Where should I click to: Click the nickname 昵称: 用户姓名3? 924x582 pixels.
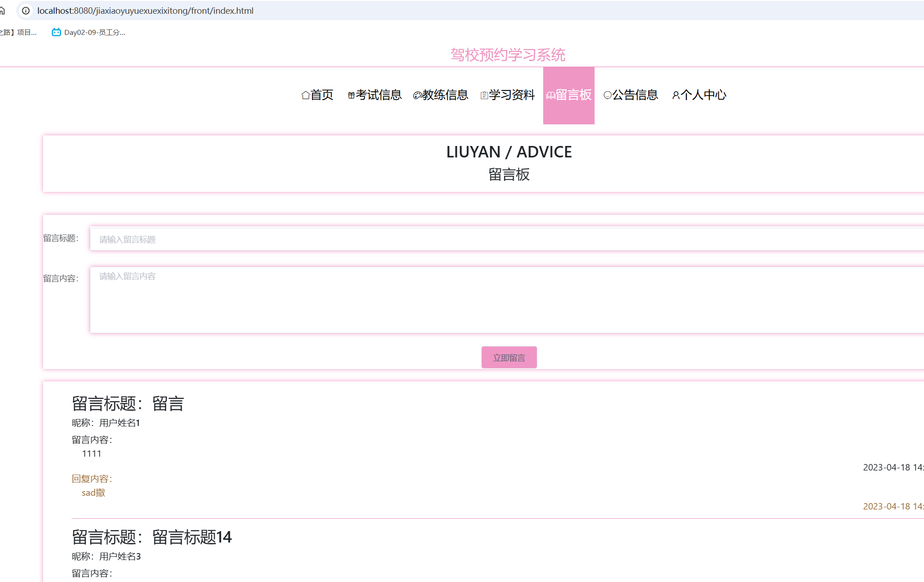pos(106,556)
